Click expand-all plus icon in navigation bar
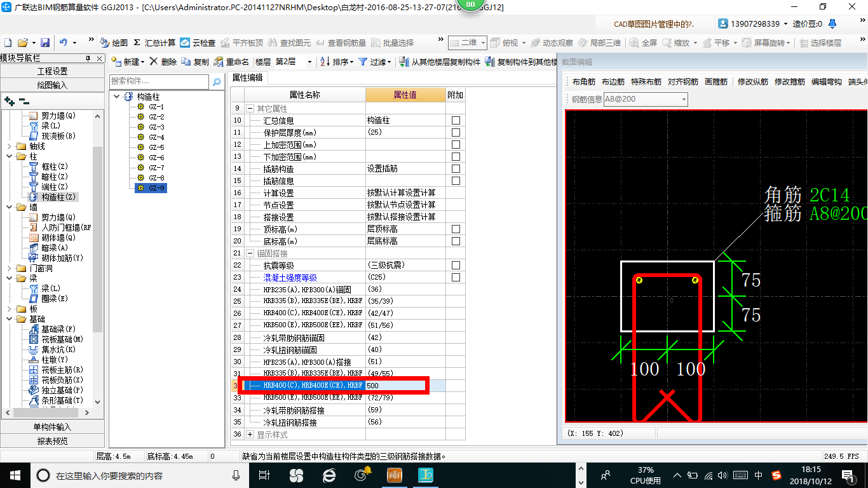 click(10, 100)
